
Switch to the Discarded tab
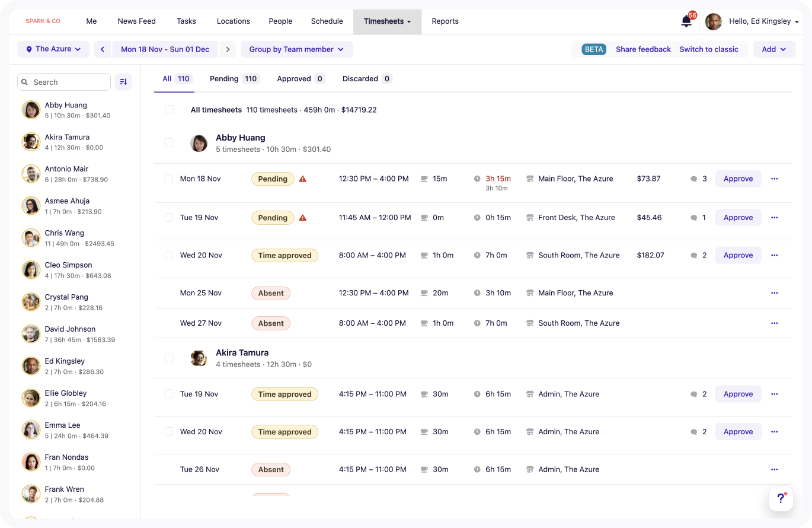click(367, 79)
